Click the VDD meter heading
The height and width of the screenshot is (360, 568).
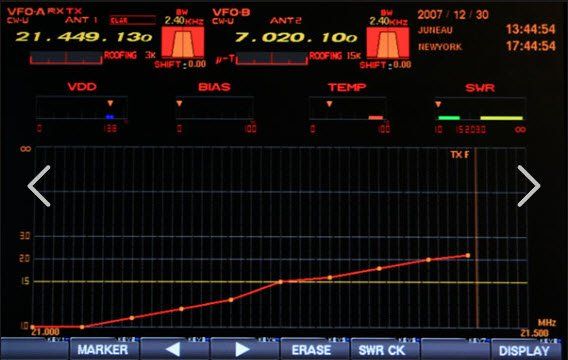[x=82, y=87]
